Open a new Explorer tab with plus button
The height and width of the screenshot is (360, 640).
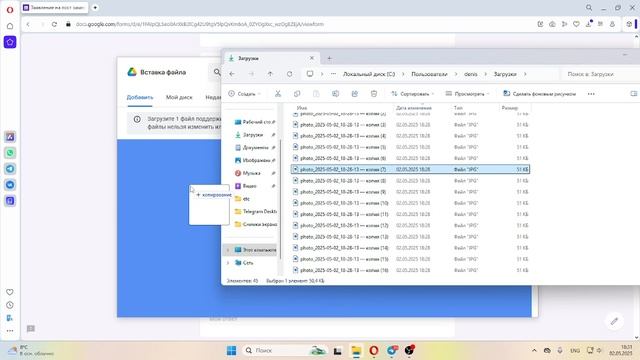pos(329,58)
